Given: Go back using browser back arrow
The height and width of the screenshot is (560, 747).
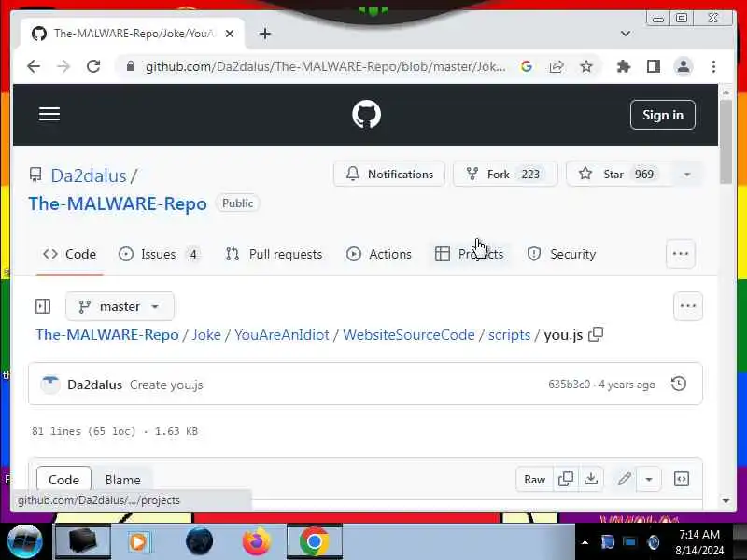Looking at the screenshot, I should point(34,66).
